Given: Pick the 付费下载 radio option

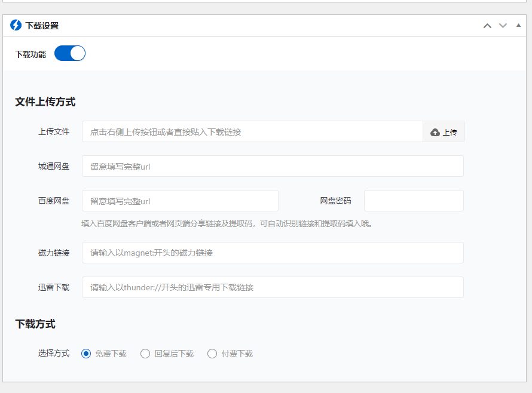Looking at the screenshot, I should pos(212,354).
